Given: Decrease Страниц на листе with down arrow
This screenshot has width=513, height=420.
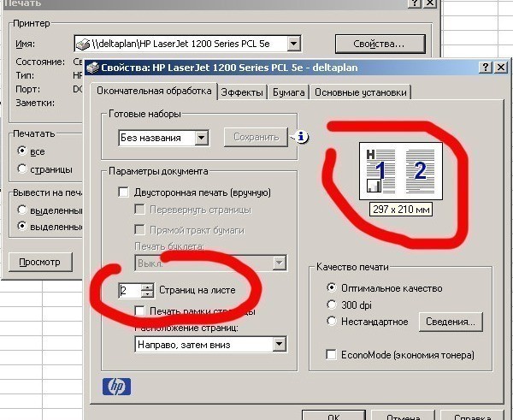Looking at the screenshot, I should (148, 293).
